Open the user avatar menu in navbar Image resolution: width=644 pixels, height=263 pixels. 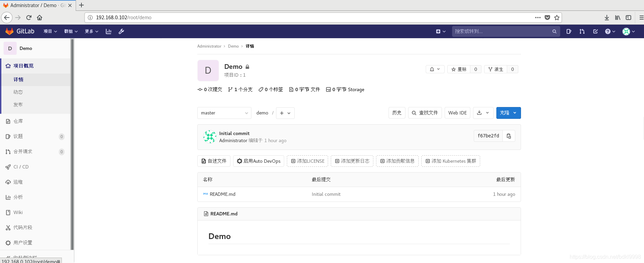pyautogui.click(x=628, y=31)
